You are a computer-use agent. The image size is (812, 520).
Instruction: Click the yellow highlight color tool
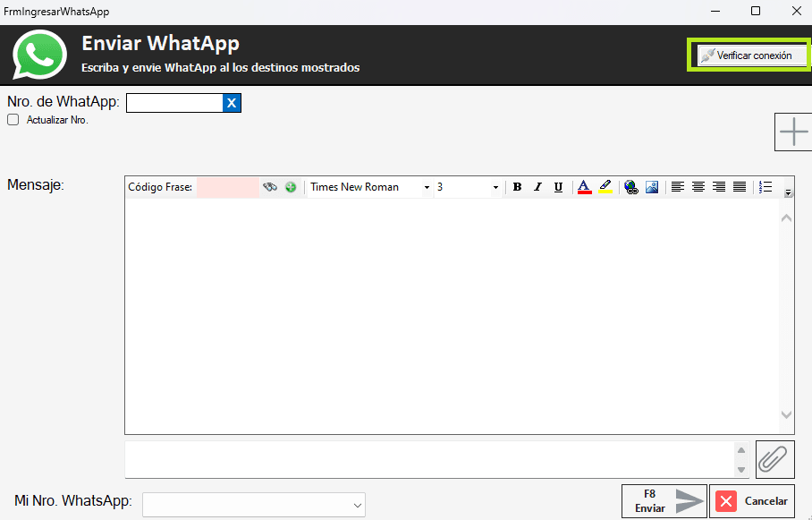[x=605, y=187]
